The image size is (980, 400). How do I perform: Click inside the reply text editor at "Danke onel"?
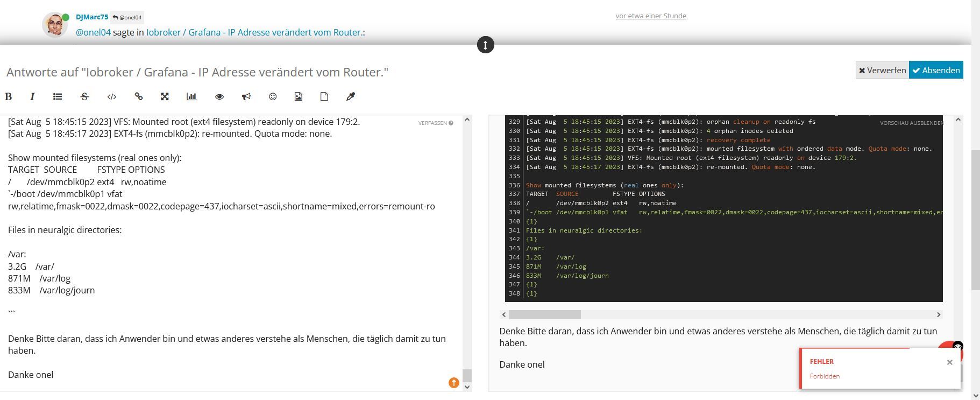pos(31,375)
